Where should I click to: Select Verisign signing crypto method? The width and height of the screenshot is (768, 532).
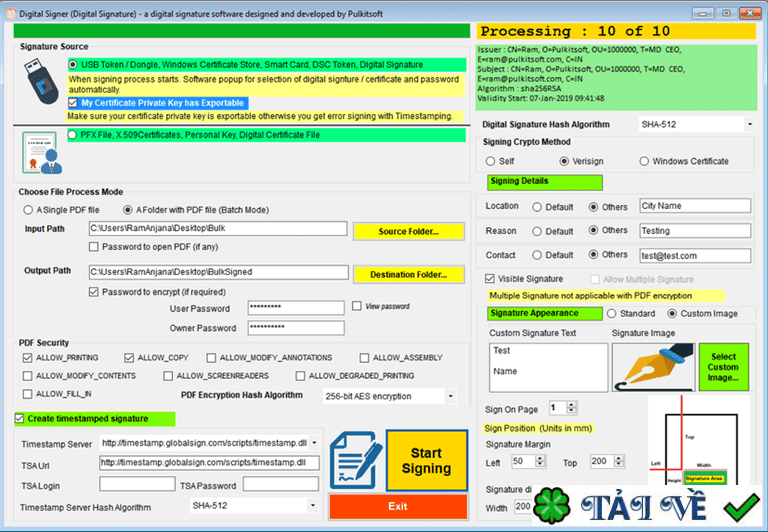(x=564, y=161)
